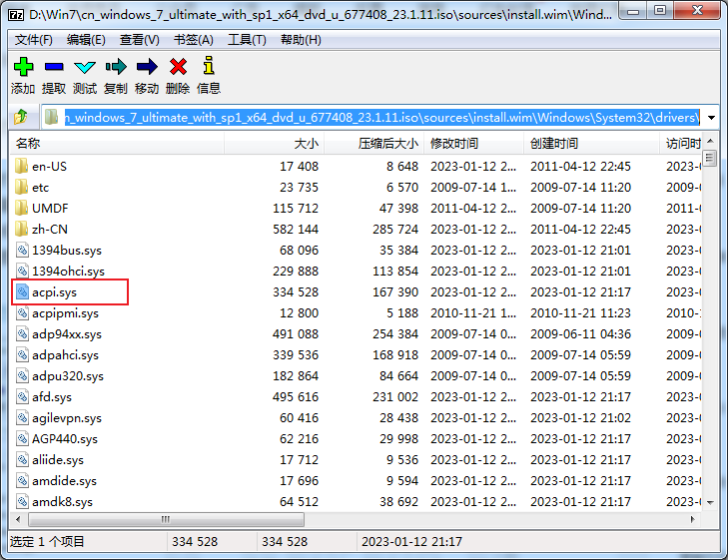This screenshot has height=560, width=728.
Task: Click the adp94xx.sys file icon
Action: (x=22, y=333)
